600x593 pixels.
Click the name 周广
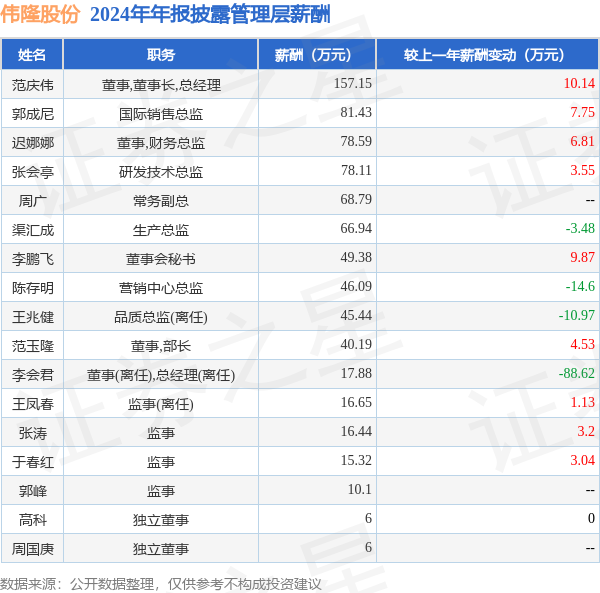(x=33, y=201)
